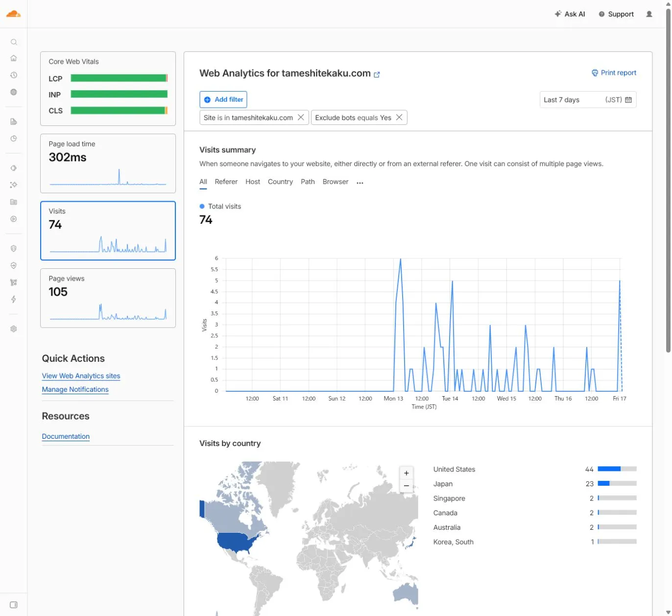
Task: Open the Last 7 days date range picker
Action: (x=588, y=99)
